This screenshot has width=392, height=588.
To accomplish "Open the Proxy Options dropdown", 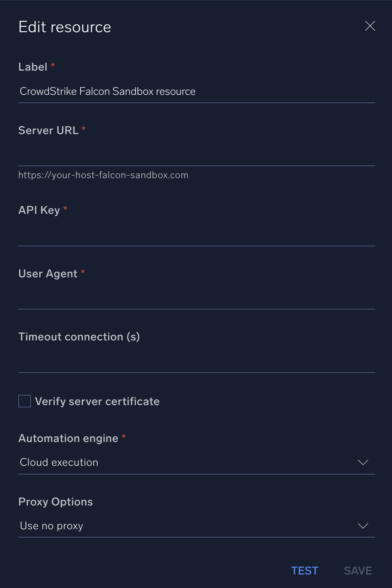I will (196, 526).
